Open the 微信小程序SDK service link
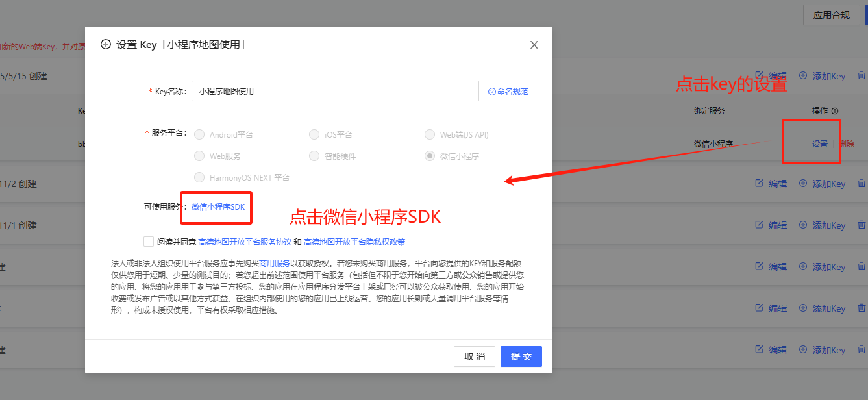868x400 pixels. coord(218,207)
